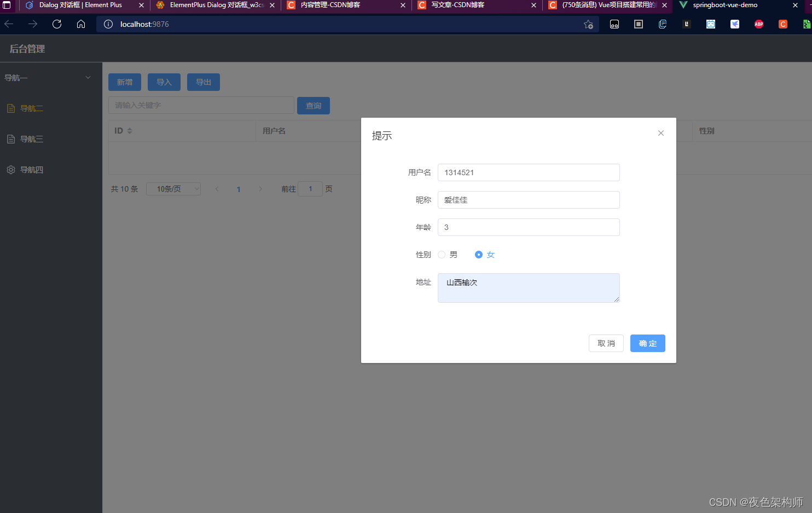This screenshot has height=513, width=812.
Task: Open the orange C extension icon
Action: point(783,24)
